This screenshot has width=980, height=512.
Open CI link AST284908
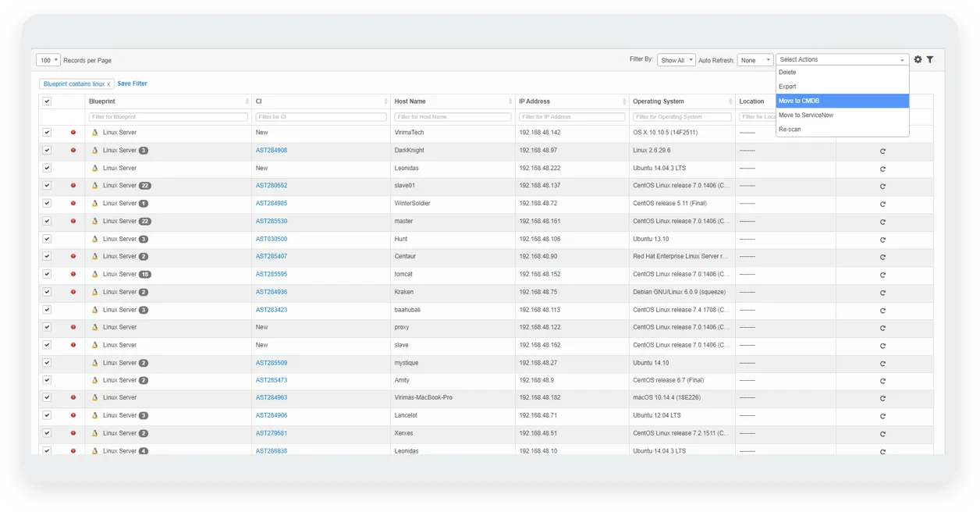(x=272, y=151)
